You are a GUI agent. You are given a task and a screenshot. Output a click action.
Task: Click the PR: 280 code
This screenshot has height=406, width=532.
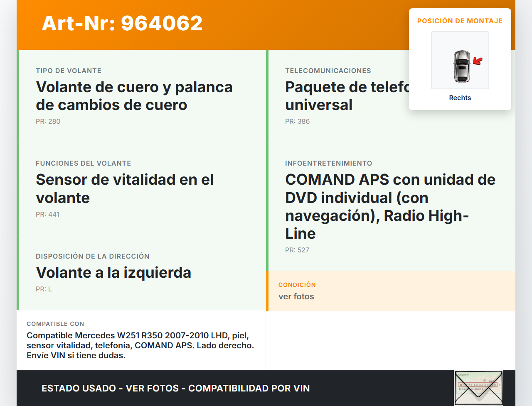48,121
